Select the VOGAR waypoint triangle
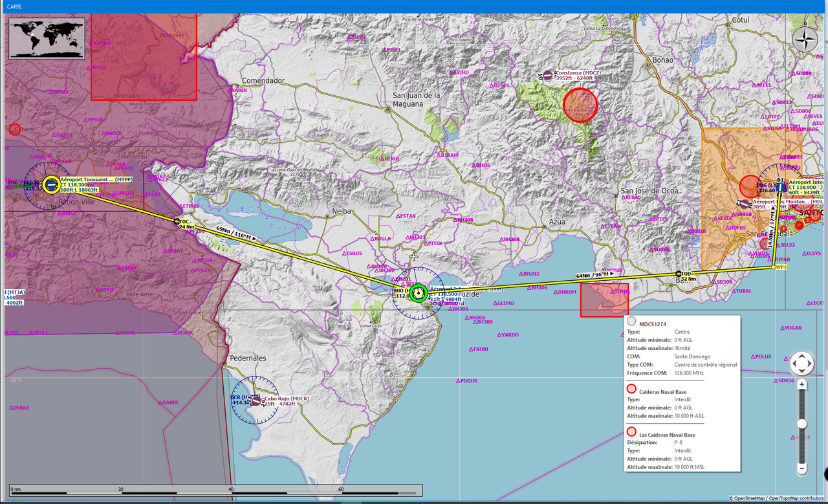This screenshot has width=828, height=504. click(784, 328)
